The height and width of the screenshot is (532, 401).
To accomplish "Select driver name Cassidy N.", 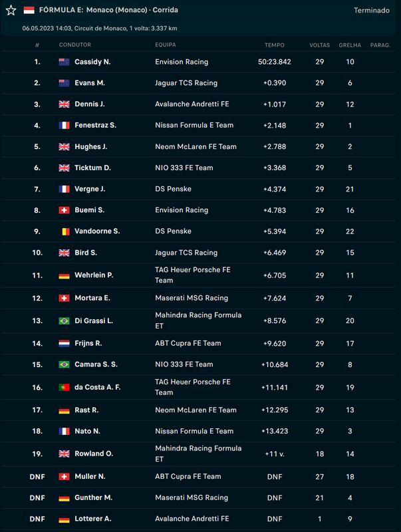I will point(92,62).
